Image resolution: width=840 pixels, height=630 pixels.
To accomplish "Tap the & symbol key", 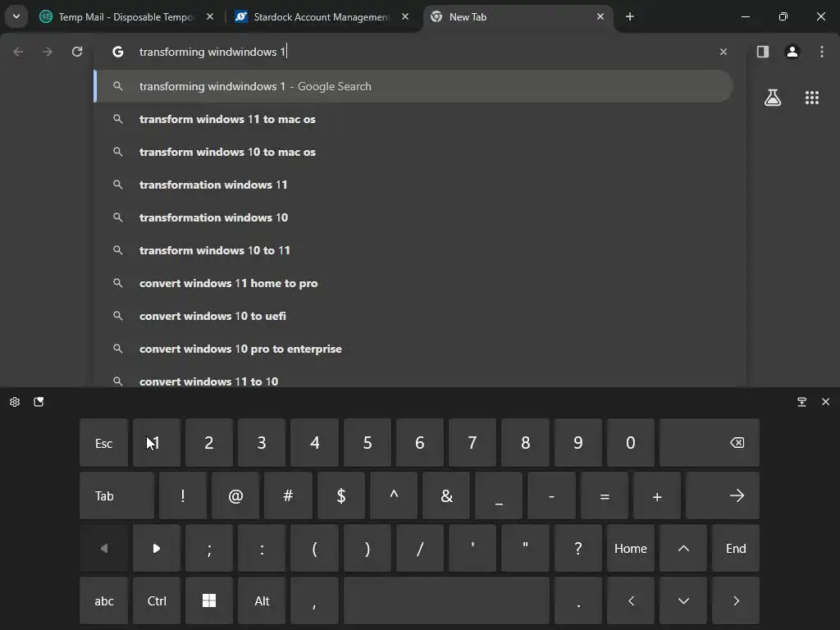I will coord(446,495).
